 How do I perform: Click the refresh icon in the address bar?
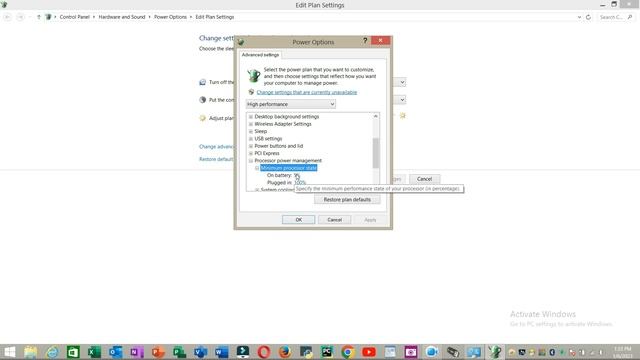tap(588, 17)
